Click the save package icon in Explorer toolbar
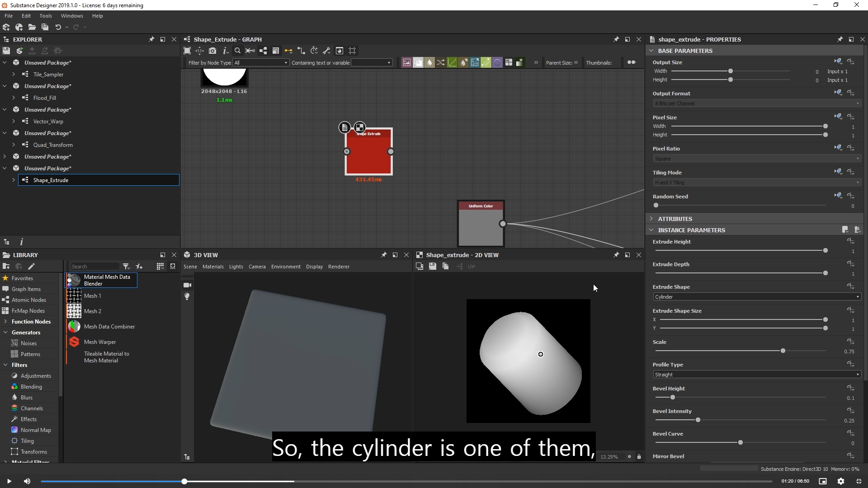Viewport: 868px width, 488px height. (6, 51)
